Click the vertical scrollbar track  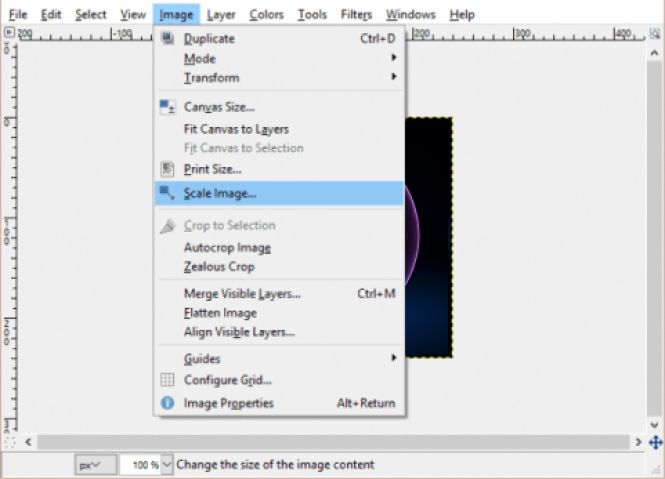click(654, 238)
